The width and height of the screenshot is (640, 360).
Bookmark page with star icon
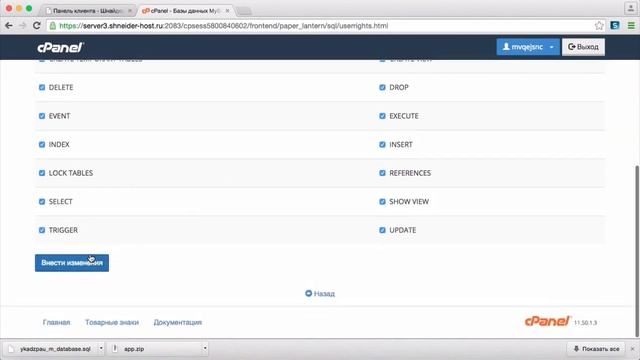[x=599, y=25]
